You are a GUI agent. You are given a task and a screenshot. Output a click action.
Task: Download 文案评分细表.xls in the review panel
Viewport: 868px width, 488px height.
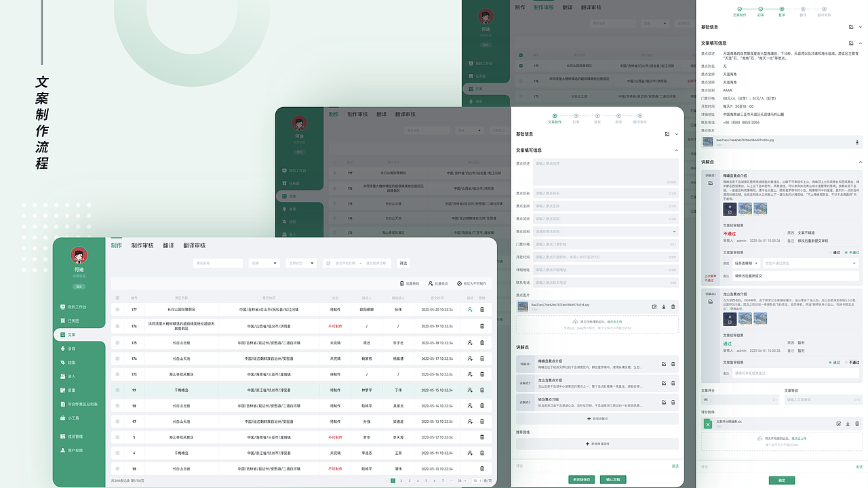pyautogui.click(x=848, y=424)
